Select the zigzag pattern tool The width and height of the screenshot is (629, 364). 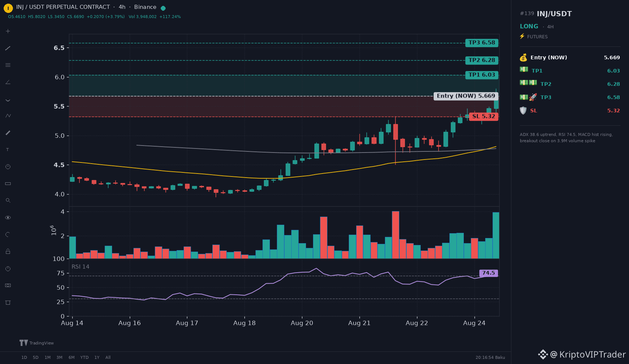point(8,116)
